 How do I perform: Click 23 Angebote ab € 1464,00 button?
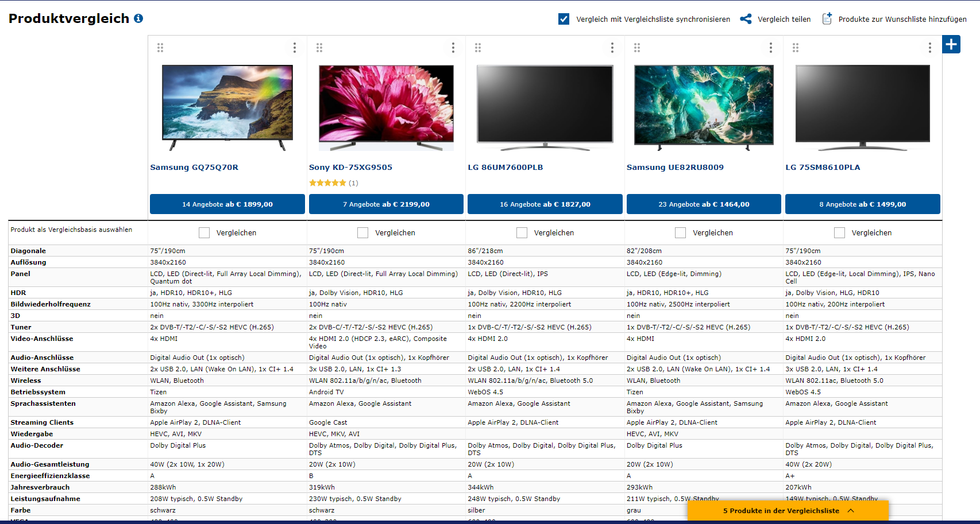(704, 204)
